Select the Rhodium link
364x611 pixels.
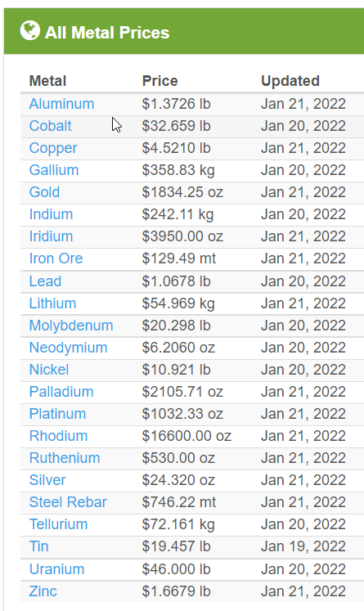pyautogui.click(x=58, y=436)
